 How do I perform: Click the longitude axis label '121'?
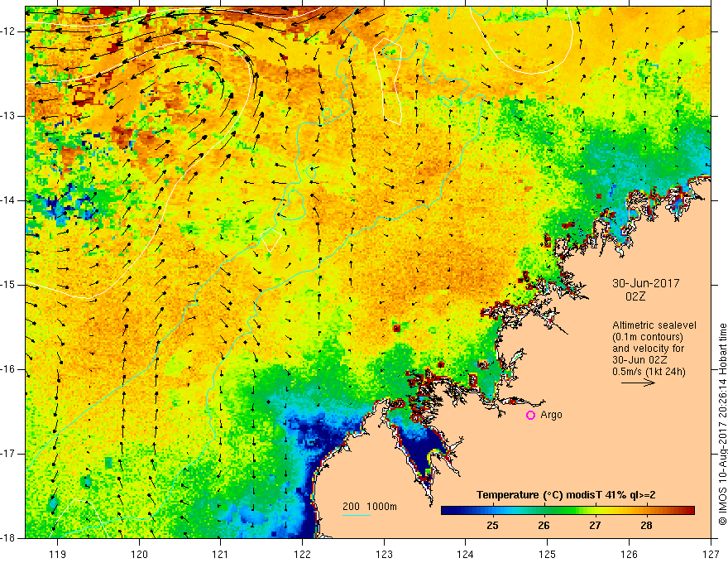(221, 554)
